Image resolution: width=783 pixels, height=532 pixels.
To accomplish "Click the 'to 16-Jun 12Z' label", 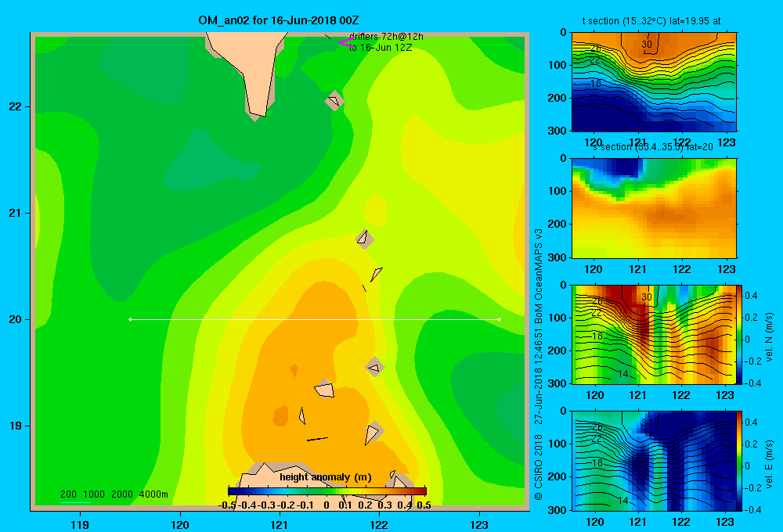I will pyautogui.click(x=381, y=48).
